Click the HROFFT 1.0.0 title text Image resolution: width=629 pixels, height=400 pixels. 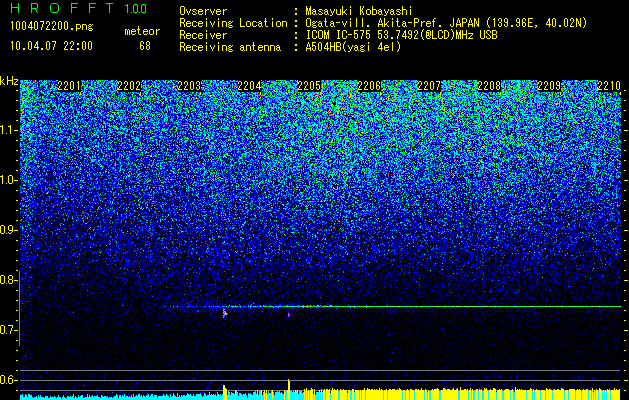[x=78, y=8]
